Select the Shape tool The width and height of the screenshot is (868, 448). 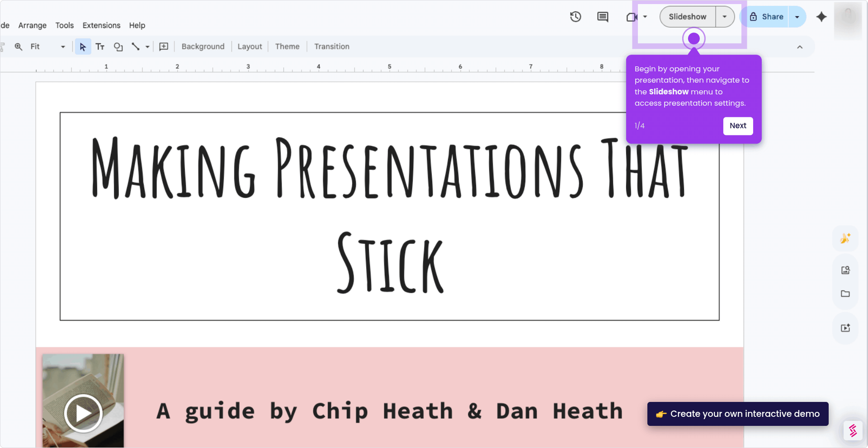118,47
